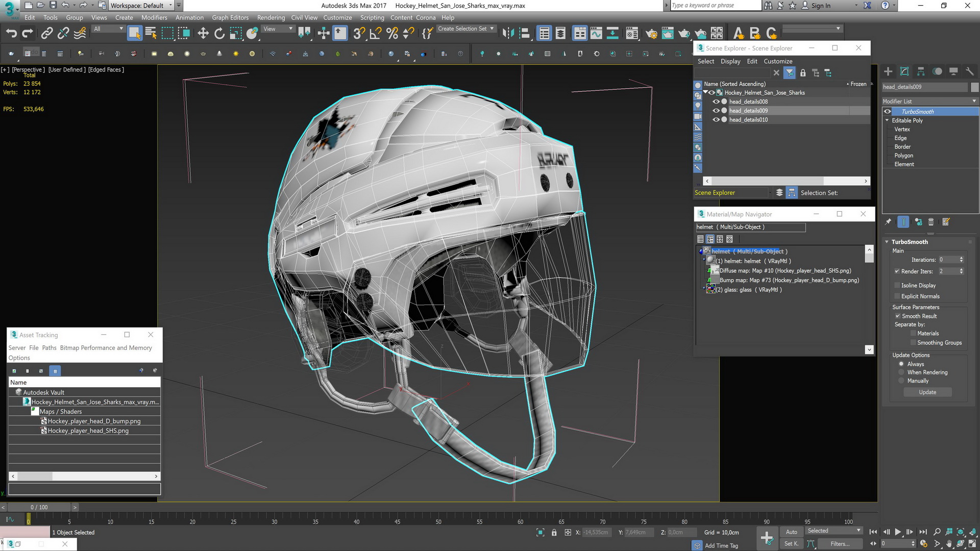The image size is (980, 551).
Task: Open the View reference coordinate dropdown
Action: [278, 29]
